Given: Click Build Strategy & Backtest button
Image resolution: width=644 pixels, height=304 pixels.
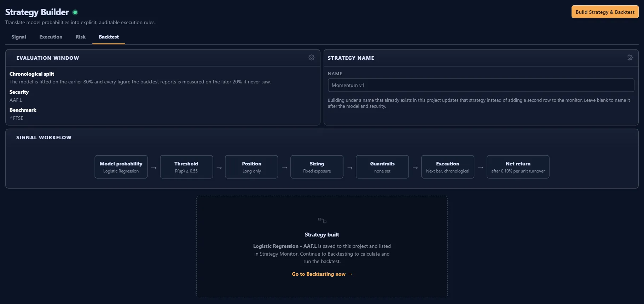Looking at the screenshot, I should tap(605, 12).
